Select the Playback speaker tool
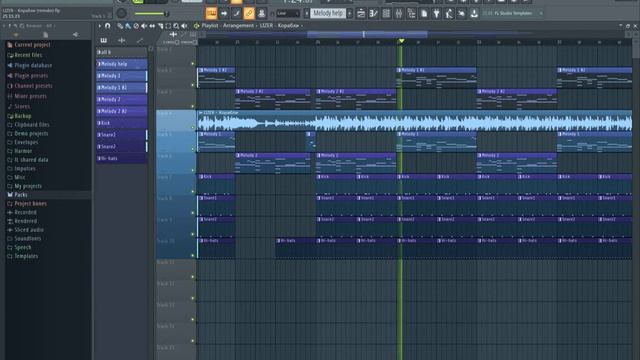This screenshot has width=640, height=360. coord(184,26)
